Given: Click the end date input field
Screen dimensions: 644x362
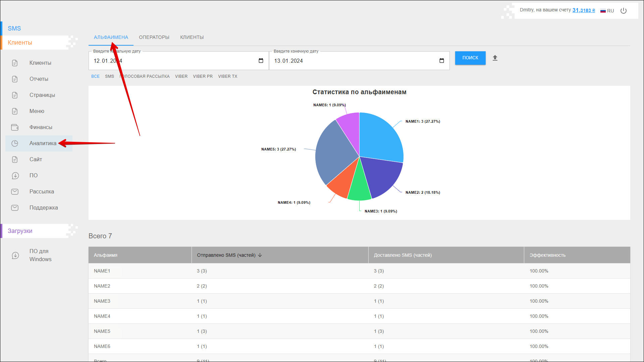Looking at the screenshot, I should tap(352, 61).
